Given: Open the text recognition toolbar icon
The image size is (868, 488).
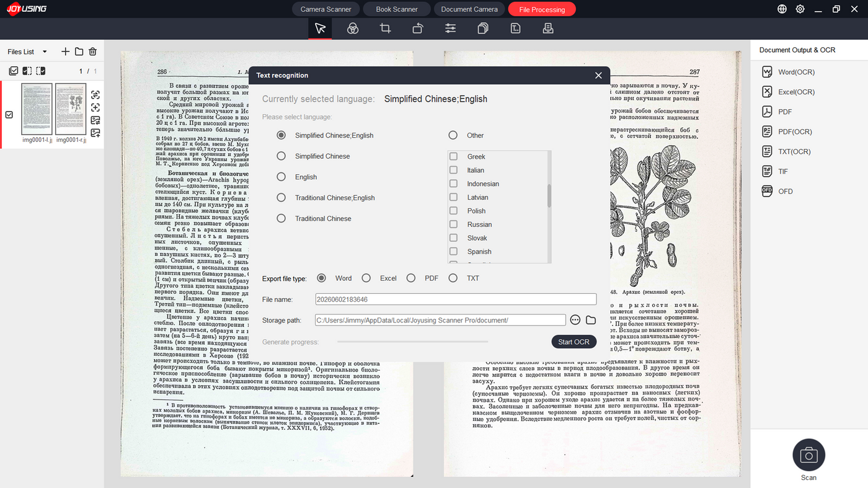Looking at the screenshot, I should point(515,28).
